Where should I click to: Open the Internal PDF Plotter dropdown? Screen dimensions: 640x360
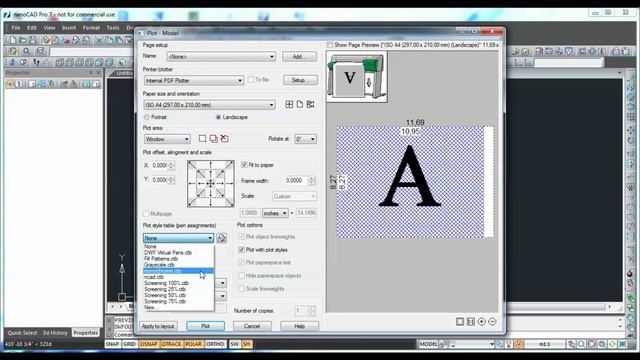point(194,80)
